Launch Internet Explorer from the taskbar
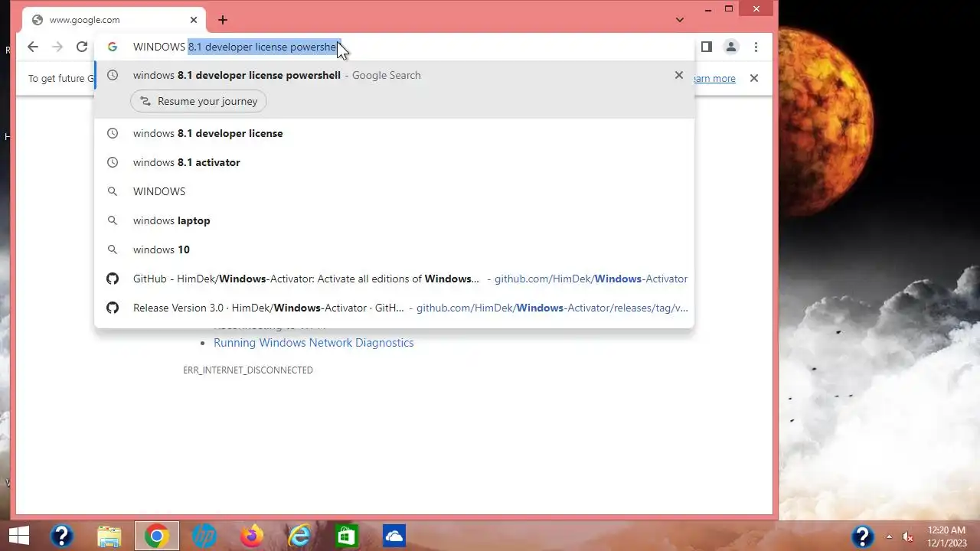This screenshot has height=551, width=980. 299,536
